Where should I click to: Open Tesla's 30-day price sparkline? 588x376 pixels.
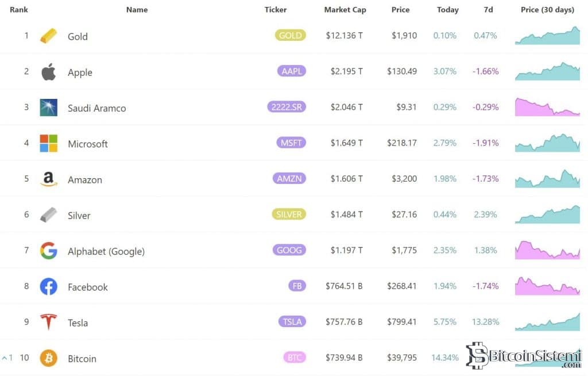point(547,323)
